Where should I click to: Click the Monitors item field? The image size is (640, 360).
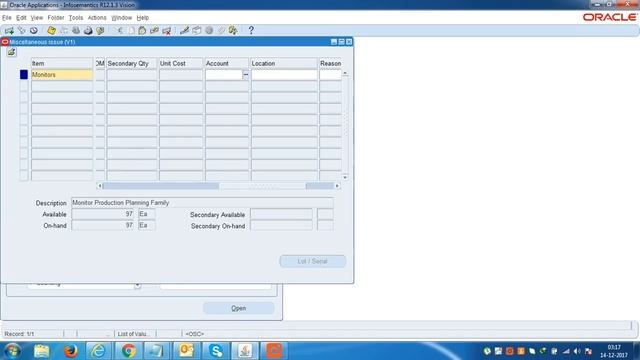[x=62, y=75]
